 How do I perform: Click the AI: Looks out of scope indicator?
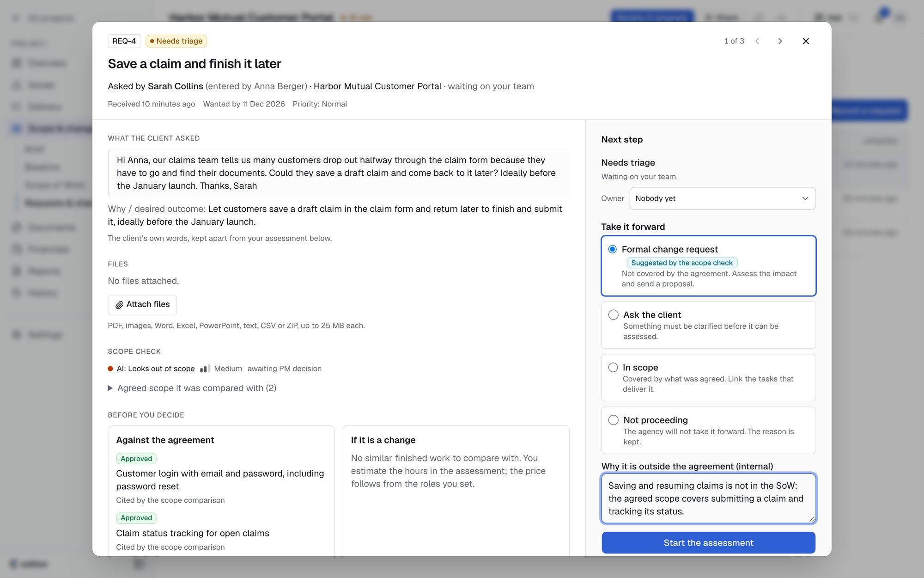[x=151, y=369]
